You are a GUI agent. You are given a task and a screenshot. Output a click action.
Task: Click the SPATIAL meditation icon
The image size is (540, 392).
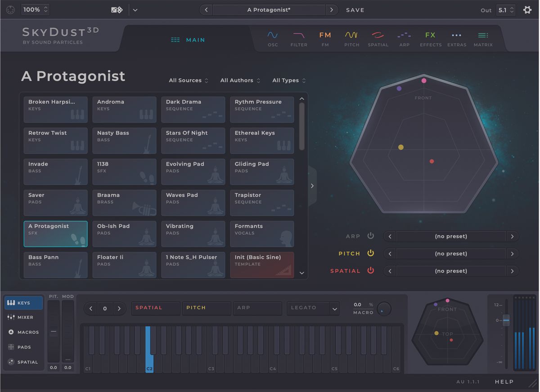pyautogui.click(x=378, y=38)
